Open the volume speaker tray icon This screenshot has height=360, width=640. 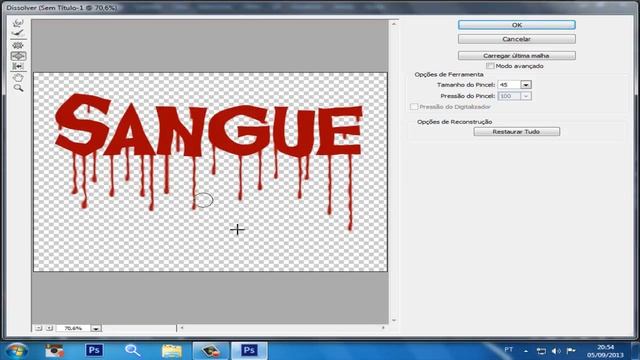point(556,351)
